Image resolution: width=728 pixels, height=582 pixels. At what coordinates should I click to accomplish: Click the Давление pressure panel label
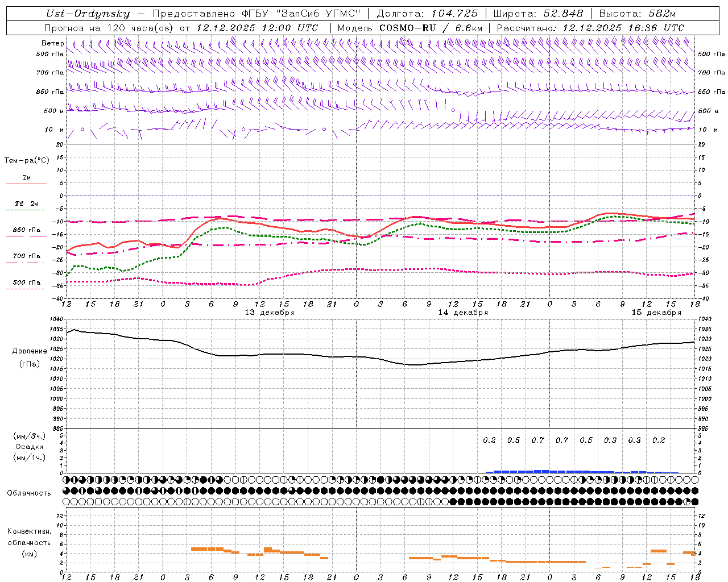(30, 351)
